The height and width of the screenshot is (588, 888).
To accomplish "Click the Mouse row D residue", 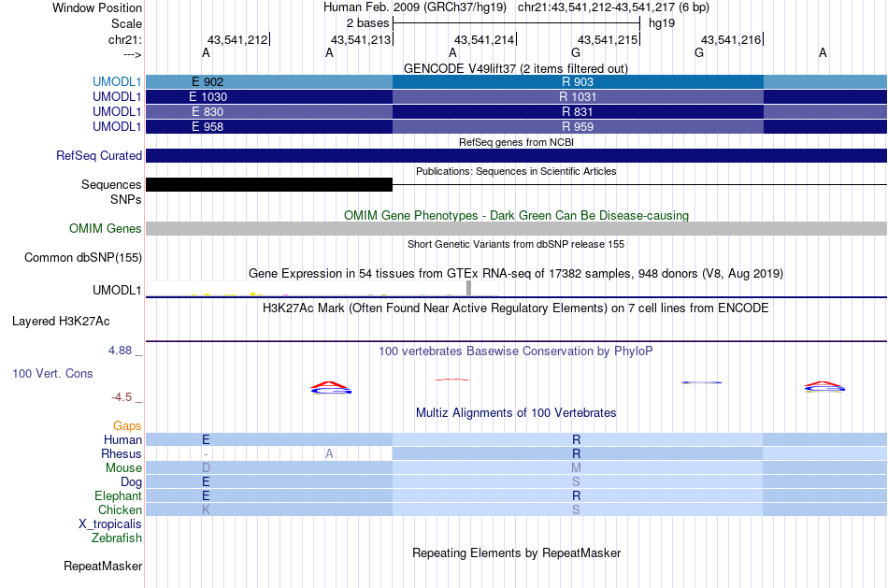I will tap(206, 468).
